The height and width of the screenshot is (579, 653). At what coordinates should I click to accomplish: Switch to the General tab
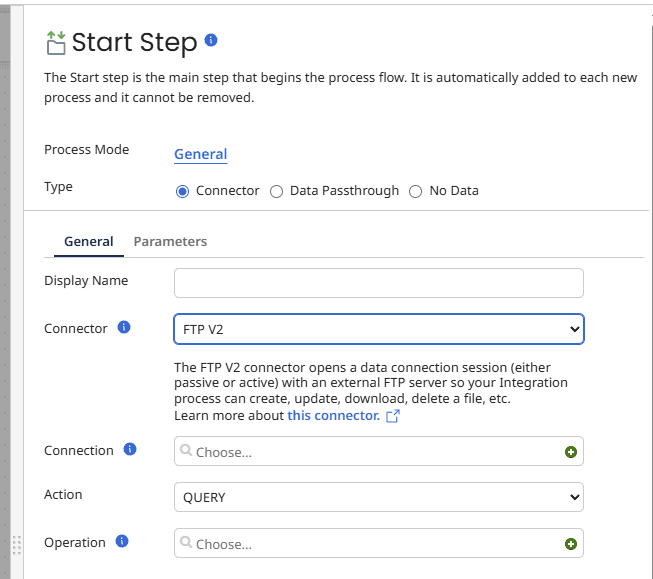click(x=88, y=241)
